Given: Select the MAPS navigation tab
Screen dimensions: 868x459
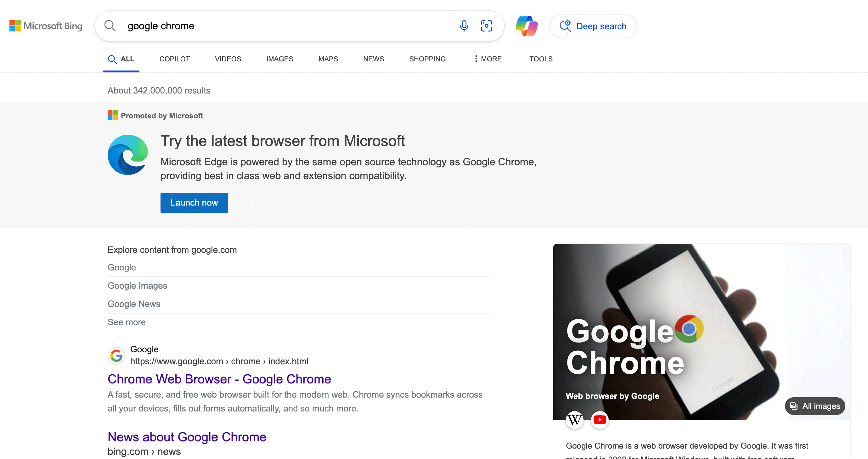Looking at the screenshot, I should pyautogui.click(x=328, y=59).
